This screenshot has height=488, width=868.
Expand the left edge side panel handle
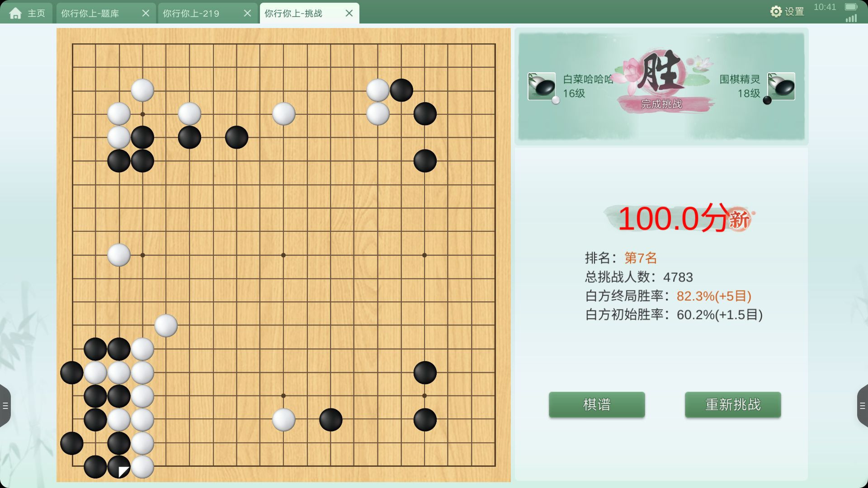point(5,406)
